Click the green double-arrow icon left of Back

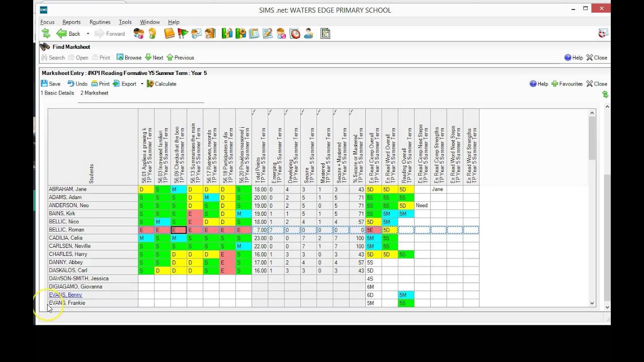tap(46, 34)
